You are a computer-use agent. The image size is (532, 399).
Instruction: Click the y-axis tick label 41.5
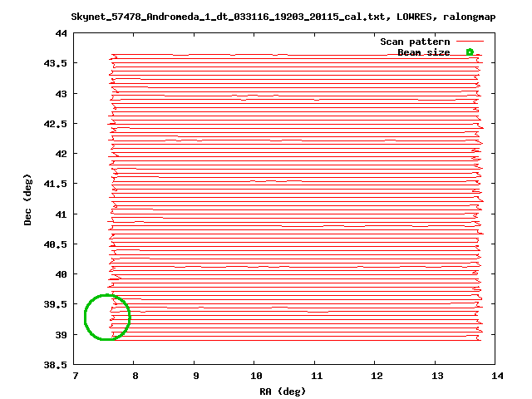click(56, 184)
